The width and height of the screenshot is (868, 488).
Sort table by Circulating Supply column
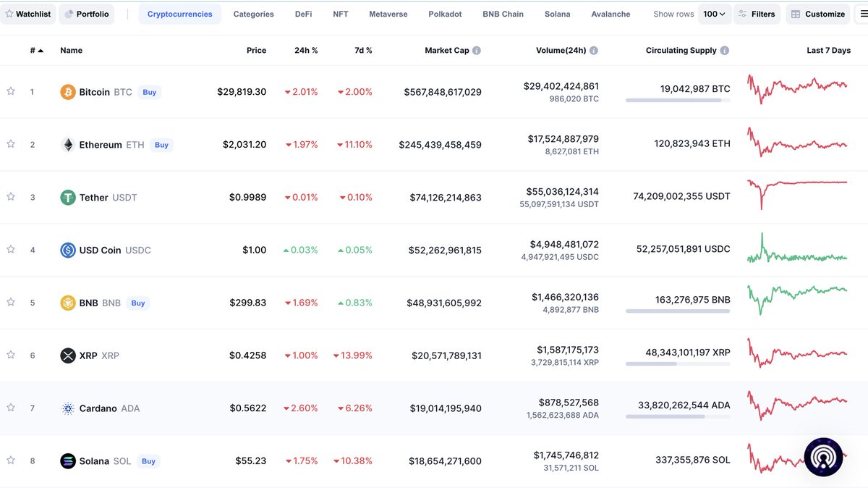coord(681,51)
